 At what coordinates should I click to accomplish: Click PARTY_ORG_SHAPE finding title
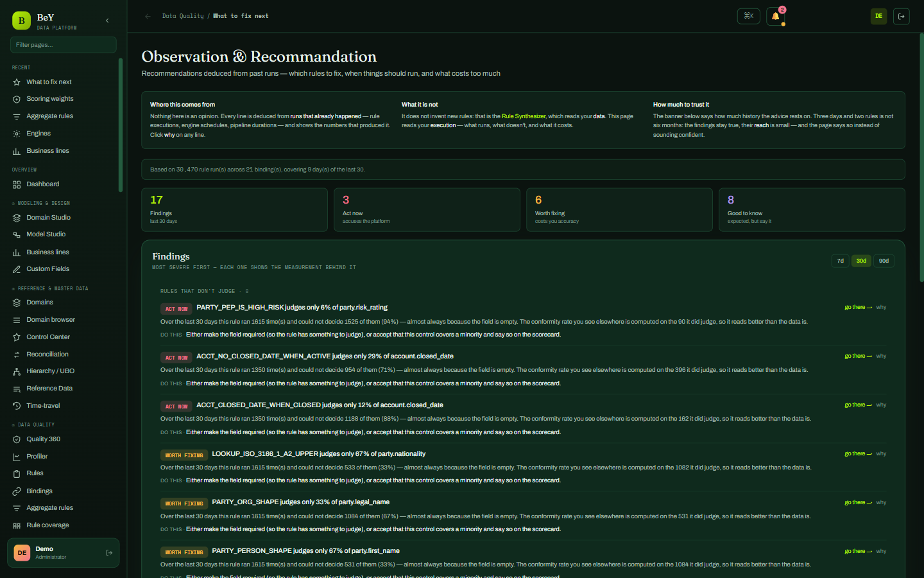[x=301, y=502]
